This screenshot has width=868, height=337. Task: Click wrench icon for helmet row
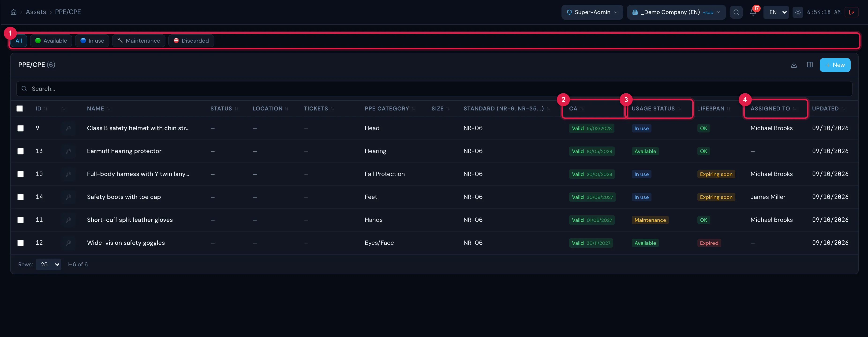coord(68,128)
